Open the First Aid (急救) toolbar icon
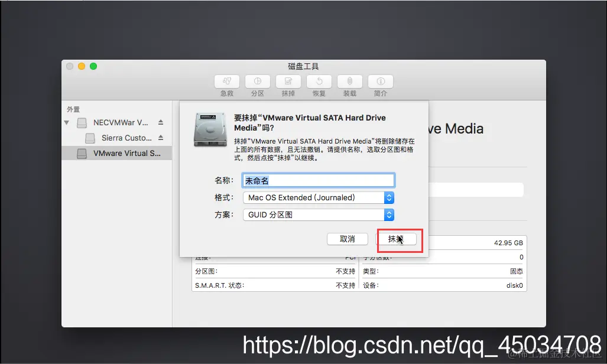The image size is (607, 364). pyautogui.click(x=227, y=82)
